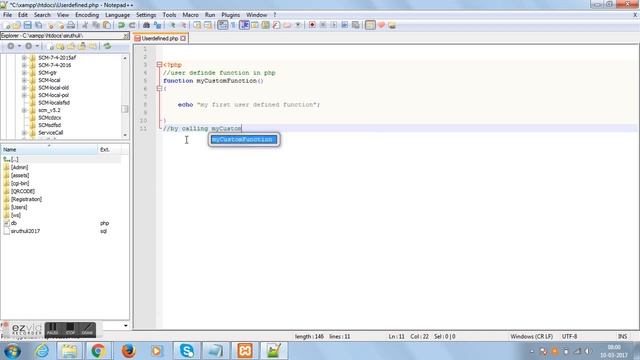Click the Open file toolbar icon
Image resolution: width=640 pixels, height=360 pixels.
(x=17, y=25)
